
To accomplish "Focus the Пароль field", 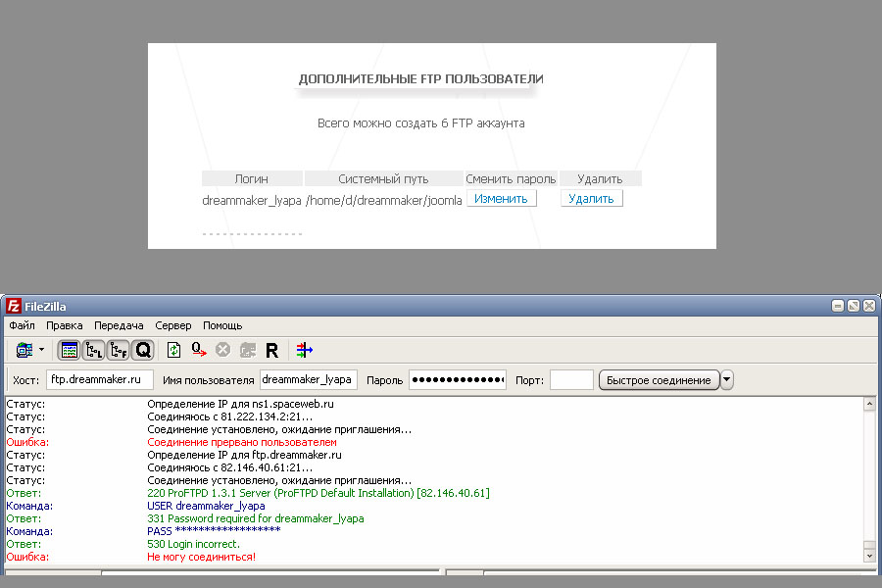I will (458, 380).
